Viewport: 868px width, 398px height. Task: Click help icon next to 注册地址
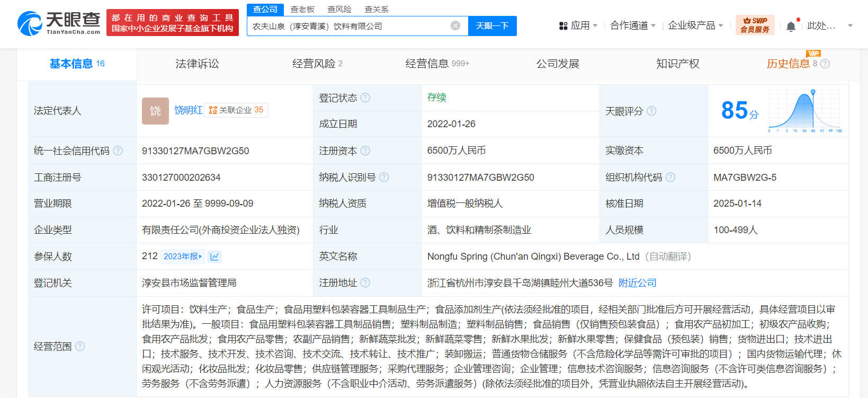pyautogui.click(x=365, y=283)
